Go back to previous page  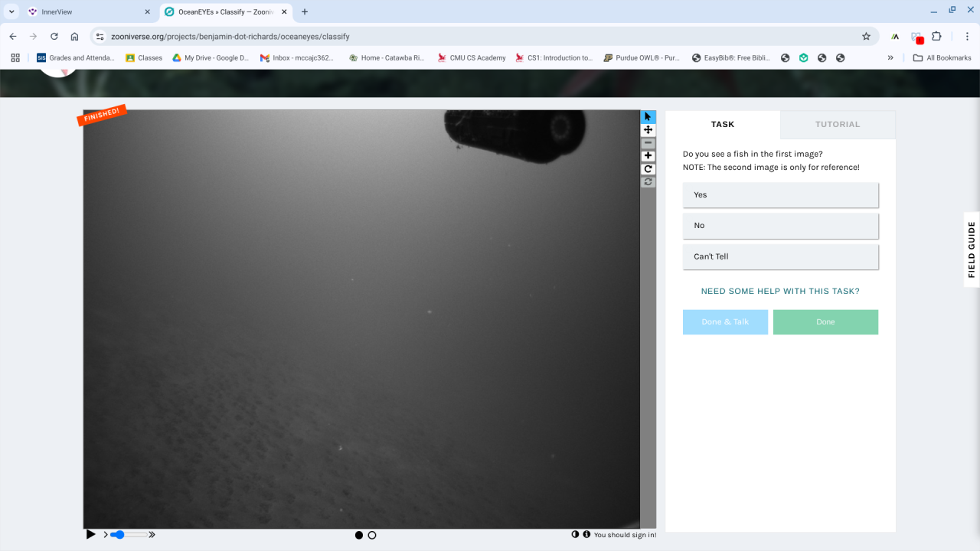coord(13,36)
